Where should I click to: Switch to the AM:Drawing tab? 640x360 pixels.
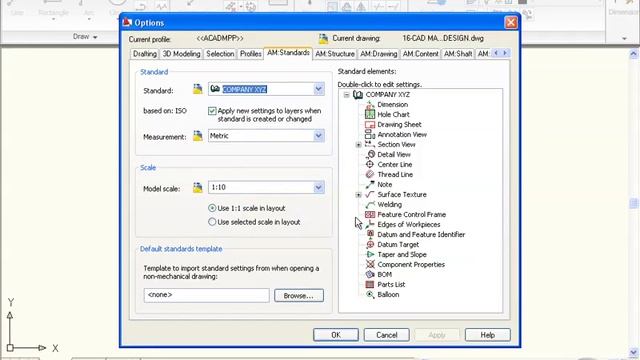pyautogui.click(x=378, y=54)
